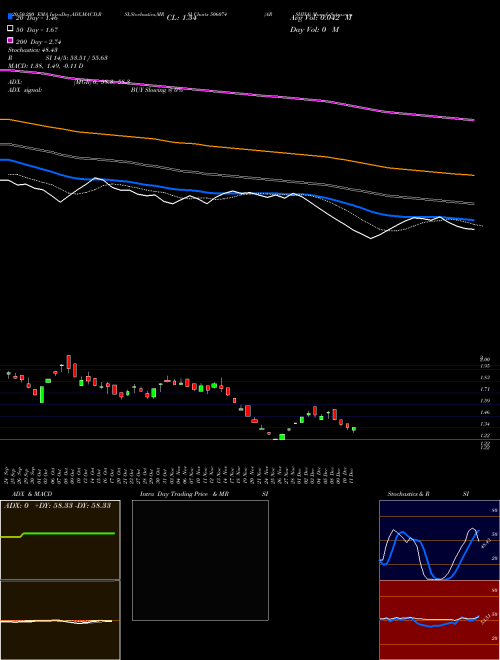Select the '20 Day = 1.46' legend text
The image size is (500, 660).
(x=36, y=19)
